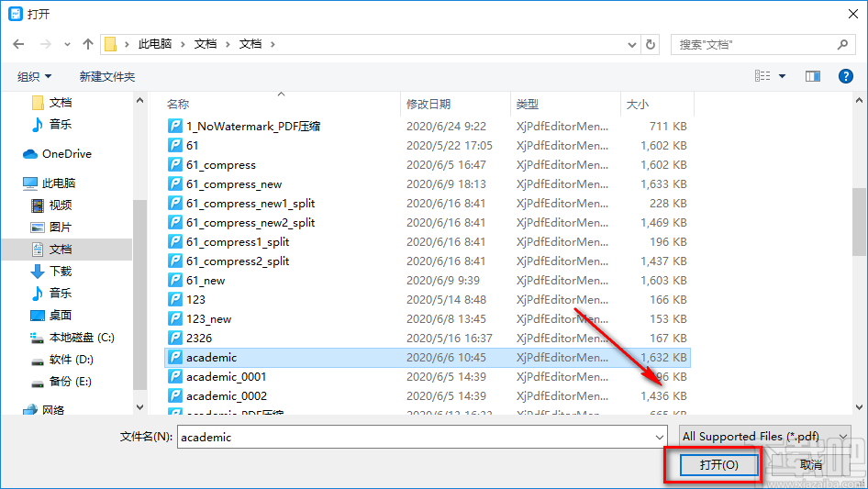Open the 视频 folder in sidebar
Viewport: 868px width, 489px height.
[51, 205]
